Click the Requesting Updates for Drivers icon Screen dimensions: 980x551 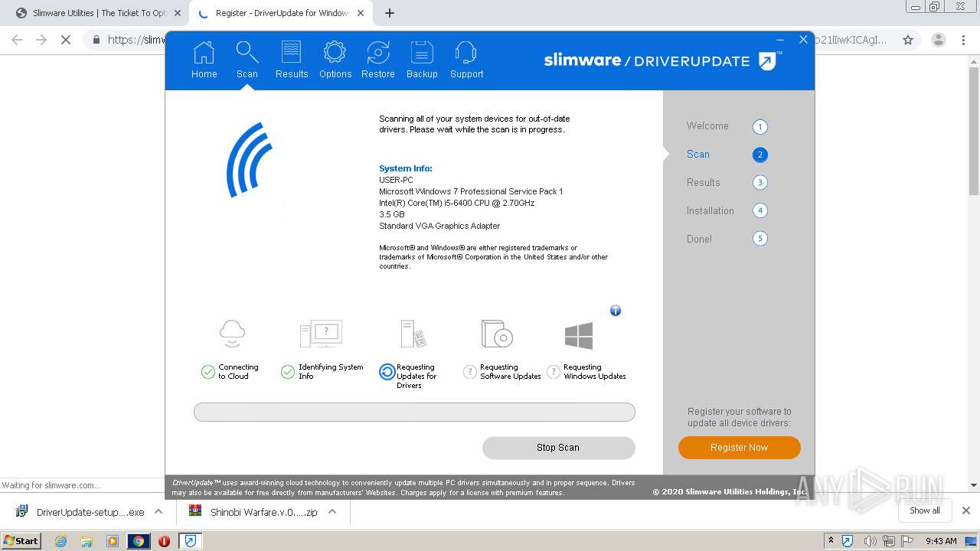click(413, 334)
